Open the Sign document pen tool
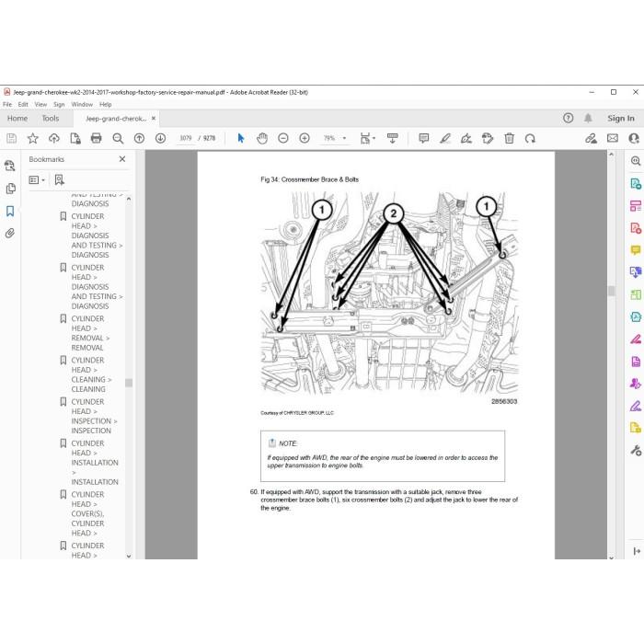This screenshot has height=644, width=644. tap(466, 138)
